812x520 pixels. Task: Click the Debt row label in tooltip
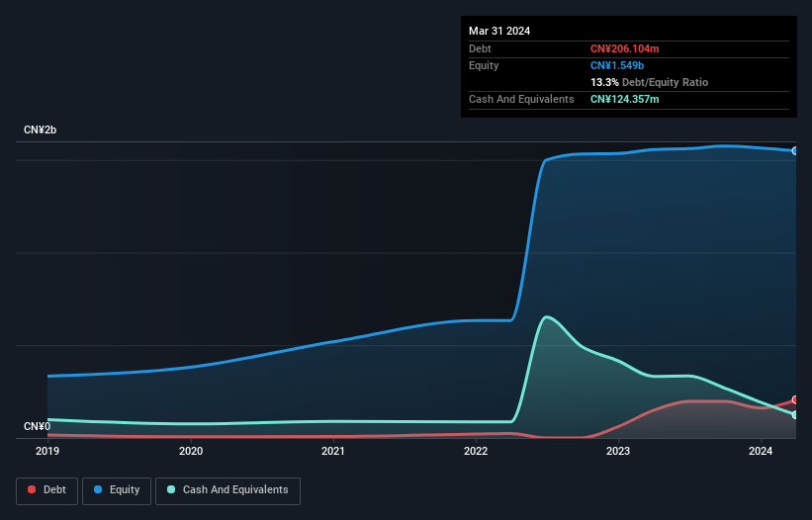(x=480, y=48)
